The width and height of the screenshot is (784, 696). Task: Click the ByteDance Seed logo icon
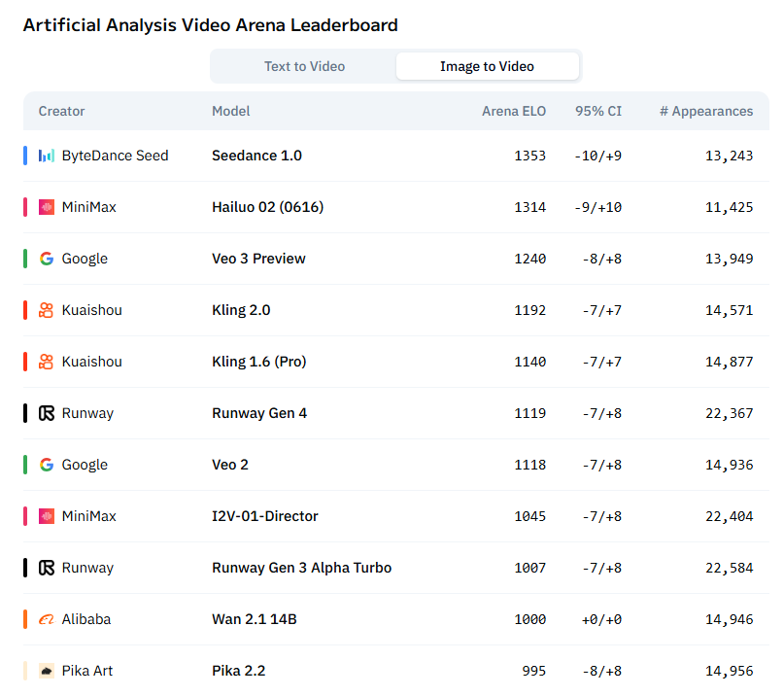(47, 156)
